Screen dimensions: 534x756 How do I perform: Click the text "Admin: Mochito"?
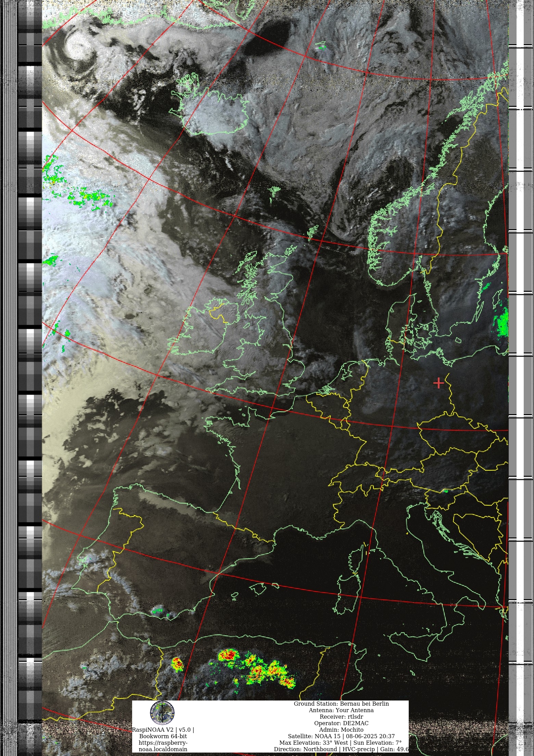click(341, 730)
